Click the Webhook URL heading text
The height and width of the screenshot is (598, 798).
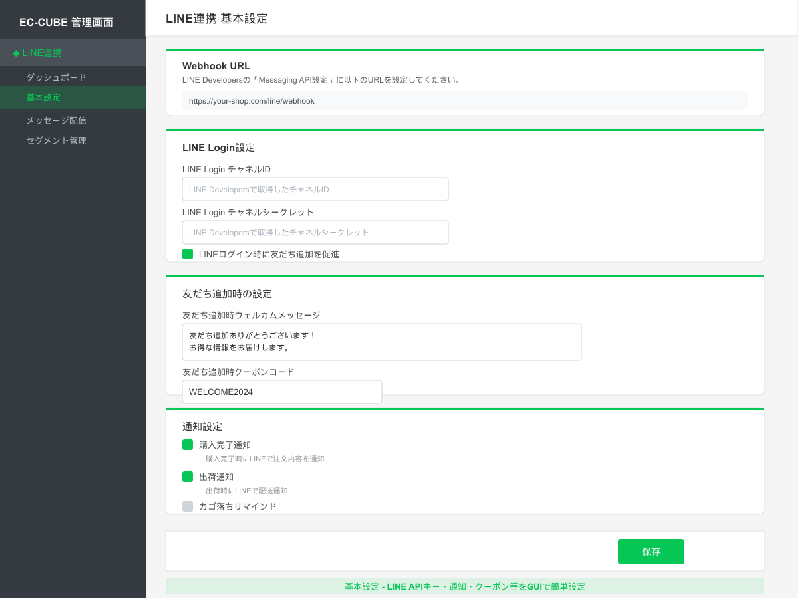tap(216, 66)
